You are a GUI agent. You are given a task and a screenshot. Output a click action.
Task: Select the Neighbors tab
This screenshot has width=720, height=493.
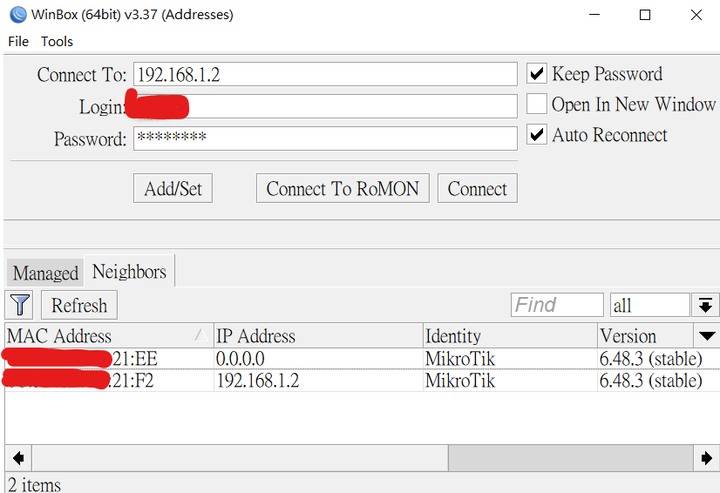click(129, 272)
